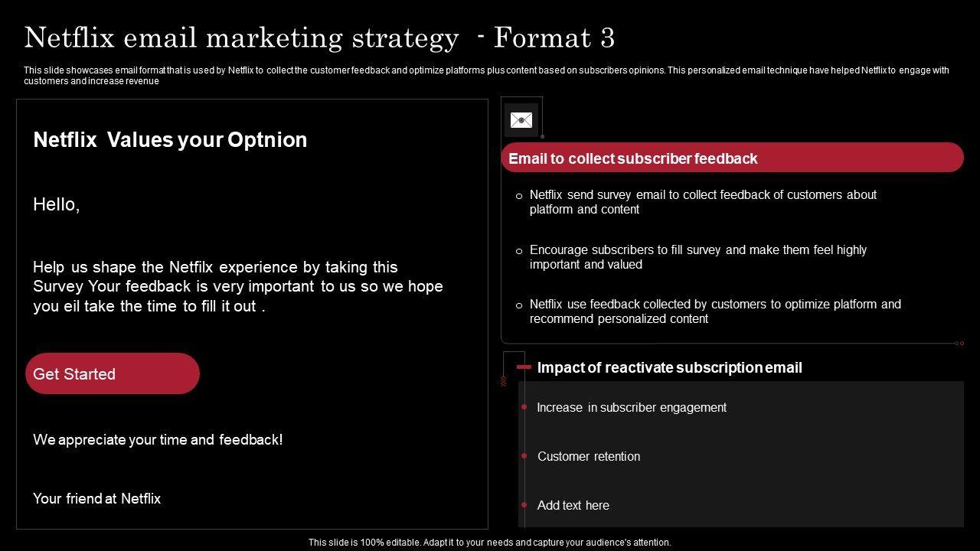Screen dimensions: 980x551
Task: Select the slide title Netflix email marketing strategy
Action: pyautogui.click(x=319, y=37)
